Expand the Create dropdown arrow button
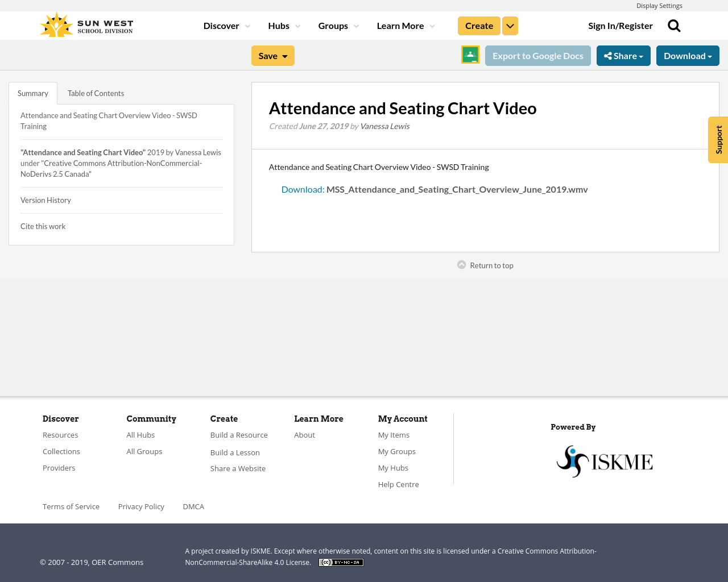 coord(510,26)
